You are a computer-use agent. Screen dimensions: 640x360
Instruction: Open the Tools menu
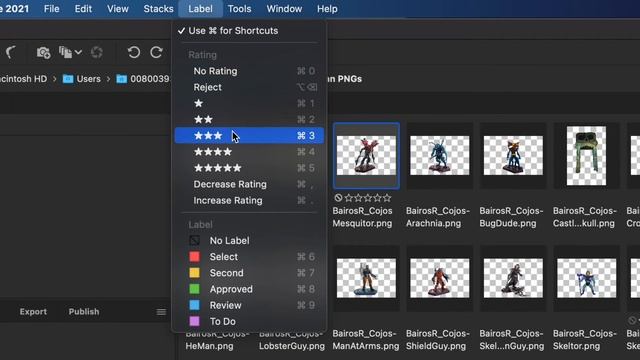click(x=239, y=9)
